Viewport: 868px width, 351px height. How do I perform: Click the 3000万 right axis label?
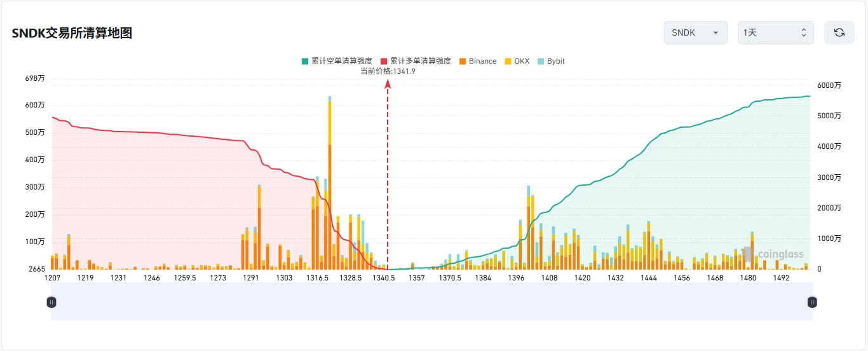click(829, 177)
